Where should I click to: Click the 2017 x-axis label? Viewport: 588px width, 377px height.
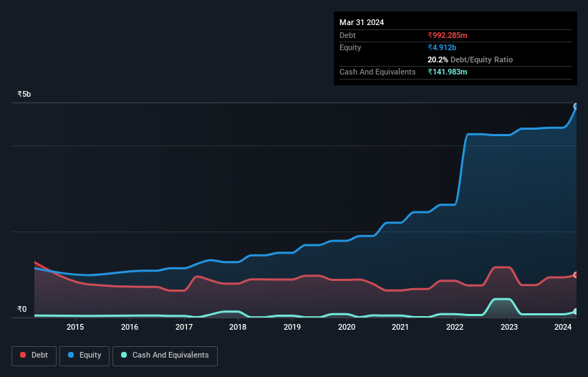pyautogui.click(x=184, y=327)
